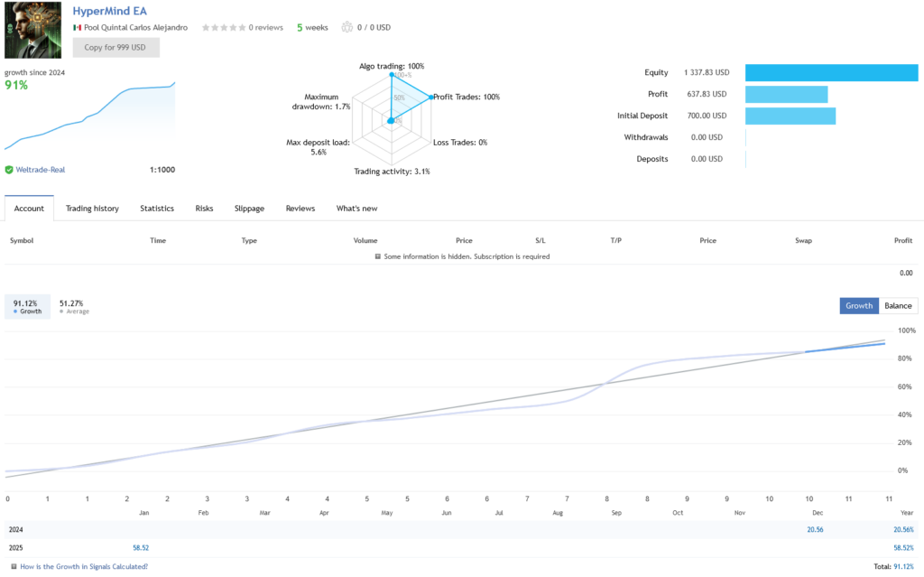Click the Initial Deposit bar
This screenshot has width=924, height=577.
click(x=790, y=116)
